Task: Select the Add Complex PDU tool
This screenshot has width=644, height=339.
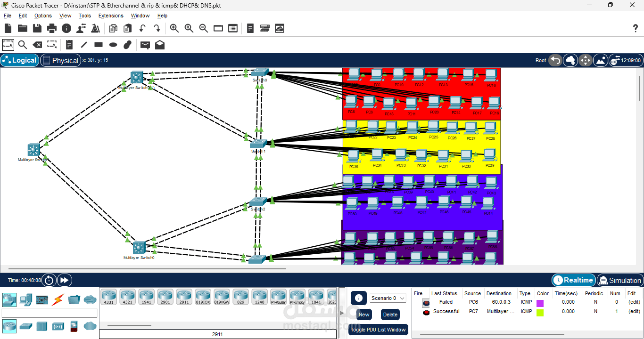Action: click(159, 44)
